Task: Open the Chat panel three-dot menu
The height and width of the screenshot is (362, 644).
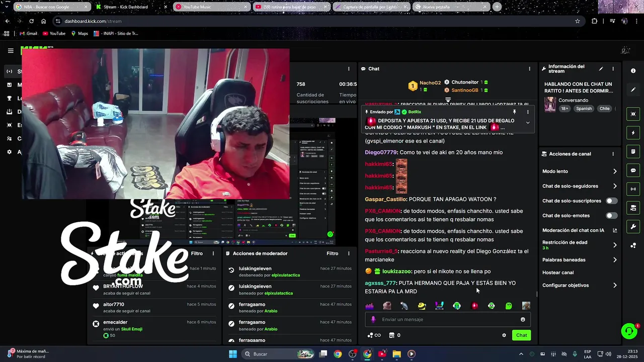Action: 529,69
